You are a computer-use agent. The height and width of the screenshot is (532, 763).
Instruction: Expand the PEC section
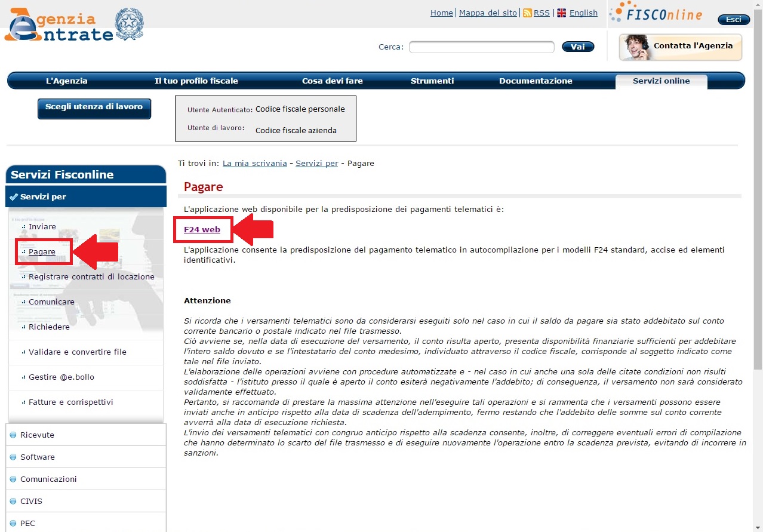tap(86, 523)
